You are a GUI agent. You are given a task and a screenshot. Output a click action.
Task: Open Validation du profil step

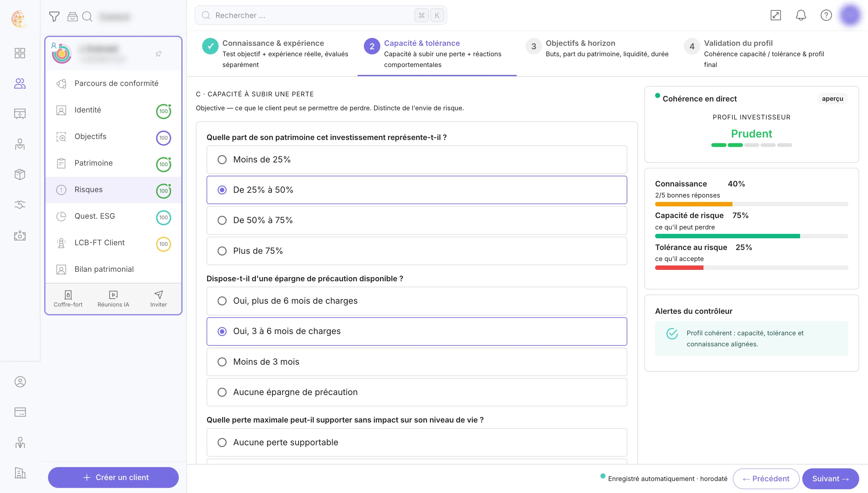(755, 53)
